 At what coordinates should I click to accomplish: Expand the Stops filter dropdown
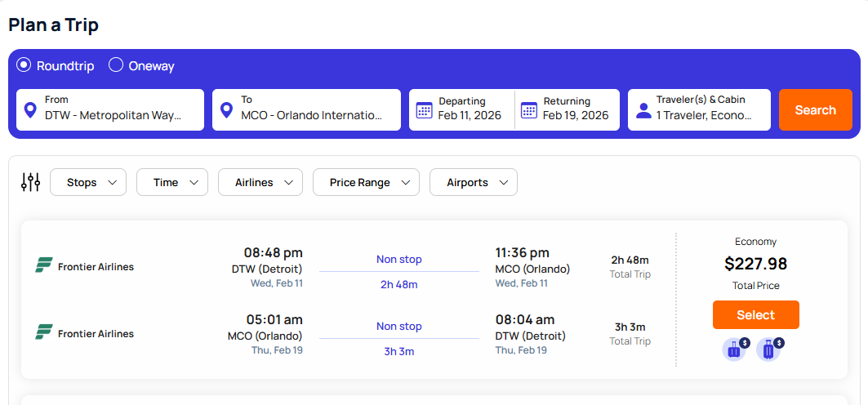point(88,182)
